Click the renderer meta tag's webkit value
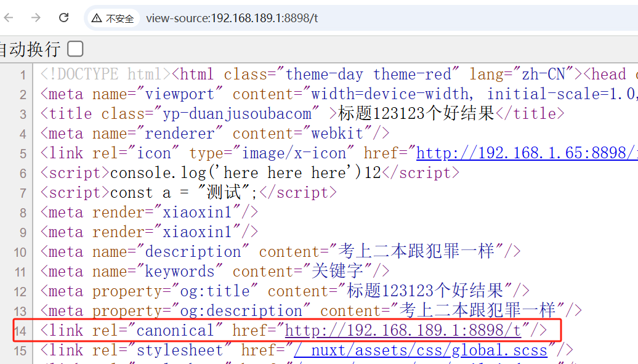Viewport: 638px width, 364px height. pos(337,134)
